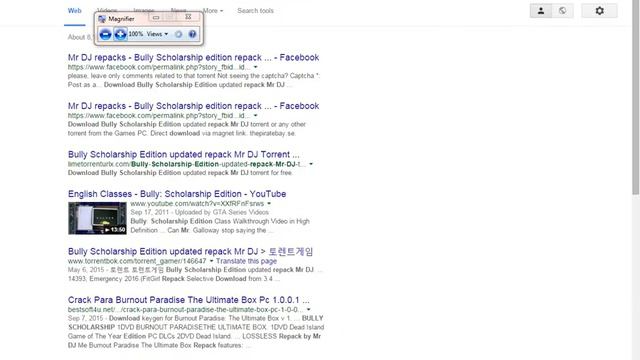Expand arrow next to second Facebook URL

(256, 116)
